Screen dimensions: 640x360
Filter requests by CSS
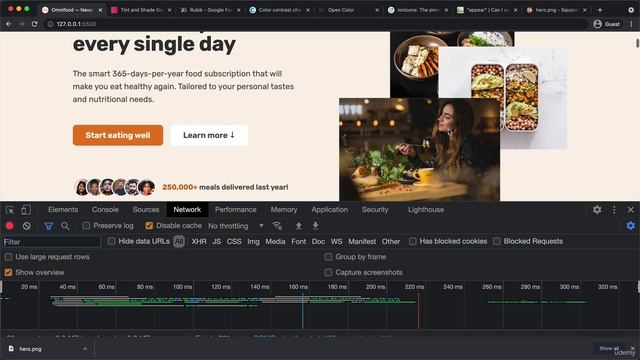coord(234,241)
